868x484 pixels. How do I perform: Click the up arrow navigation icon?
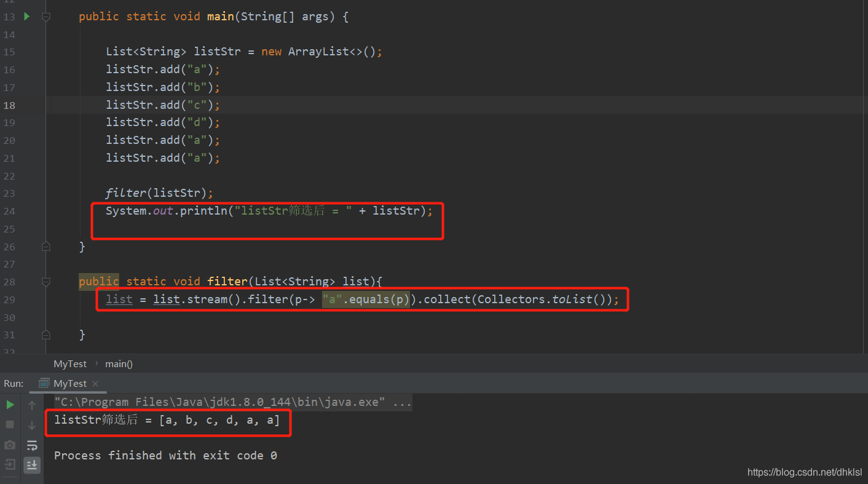[32, 405]
